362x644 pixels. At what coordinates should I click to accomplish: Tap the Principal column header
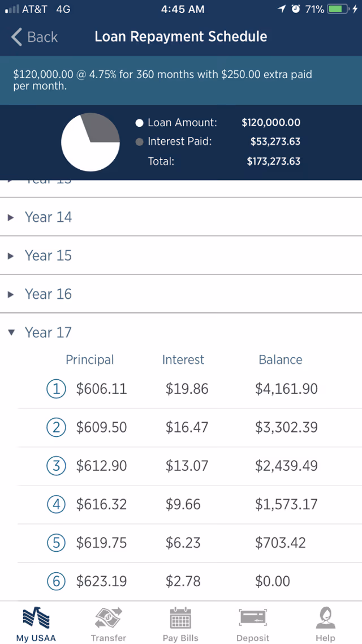[x=90, y=360]
